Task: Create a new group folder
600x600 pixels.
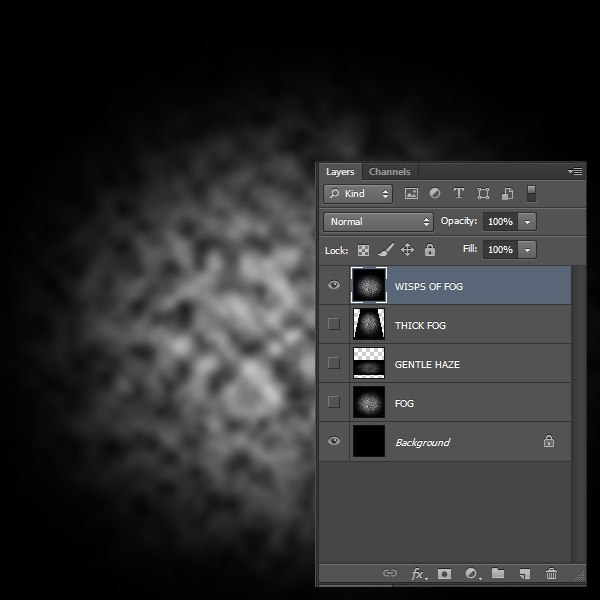Action: click(498, 573)
